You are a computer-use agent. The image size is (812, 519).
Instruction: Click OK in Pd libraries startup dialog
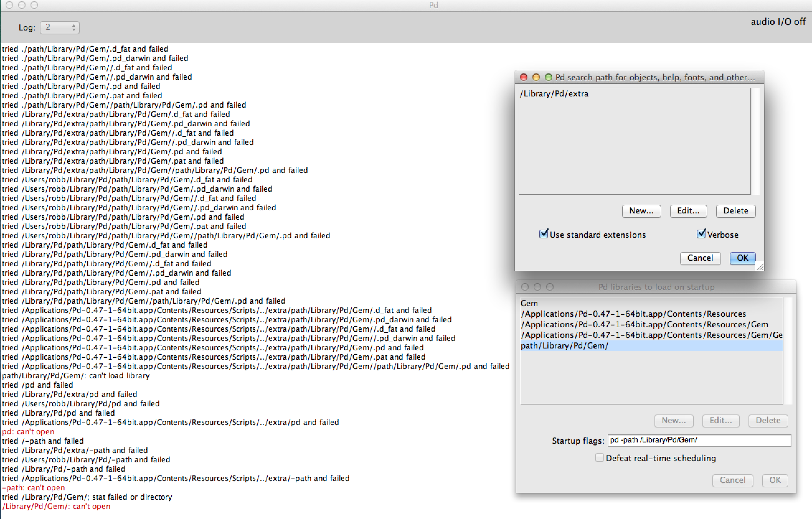pyautogui.click(x=775, y=480)
